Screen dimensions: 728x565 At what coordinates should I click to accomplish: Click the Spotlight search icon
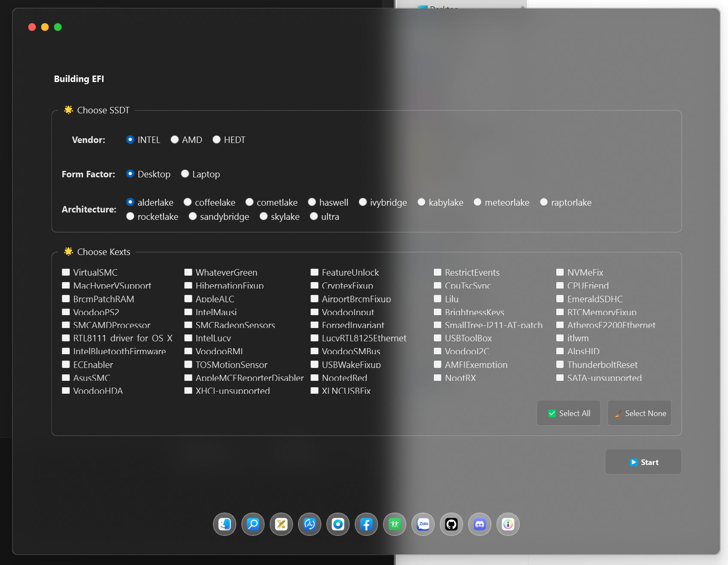[253, 524]
